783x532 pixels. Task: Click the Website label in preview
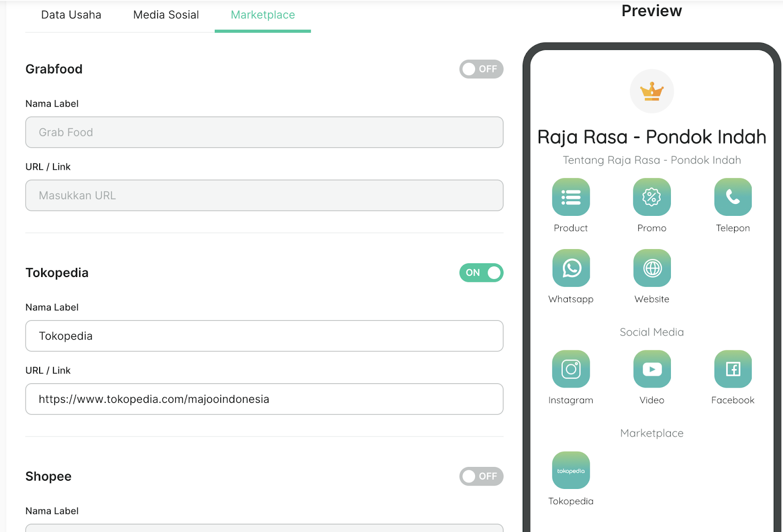pyautogui.click(x=652, y=299)
